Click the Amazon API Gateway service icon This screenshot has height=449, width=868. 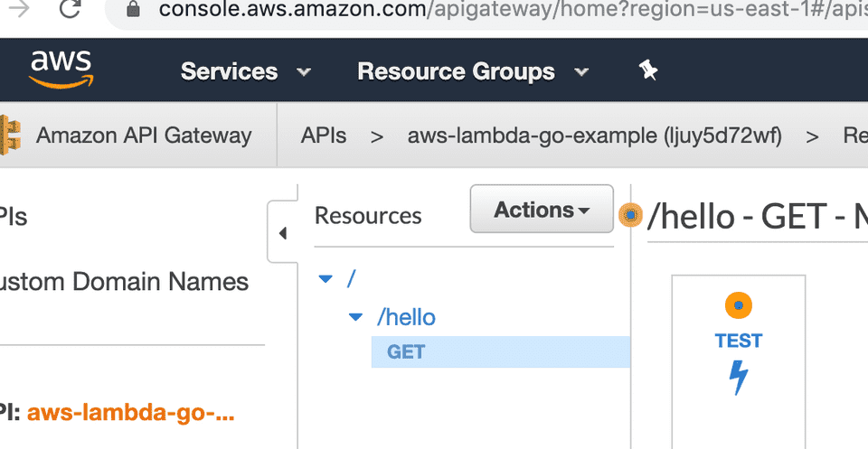click(x=10, y=135)
